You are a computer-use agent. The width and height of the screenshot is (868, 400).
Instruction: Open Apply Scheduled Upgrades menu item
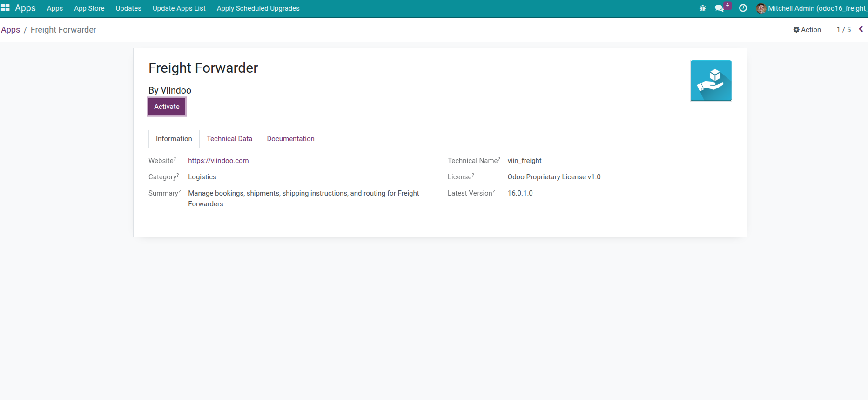coord(258,8)
